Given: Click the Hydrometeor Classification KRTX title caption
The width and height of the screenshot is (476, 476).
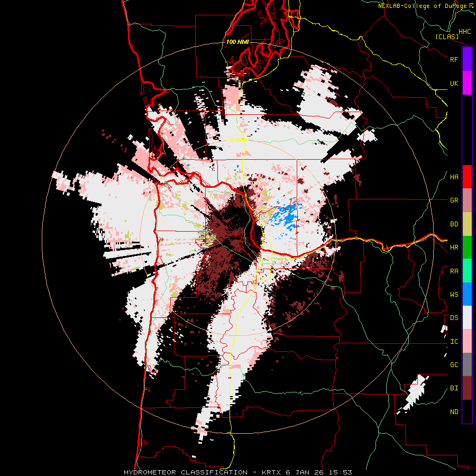Looking at the screenshot, I should coord(237,472).
